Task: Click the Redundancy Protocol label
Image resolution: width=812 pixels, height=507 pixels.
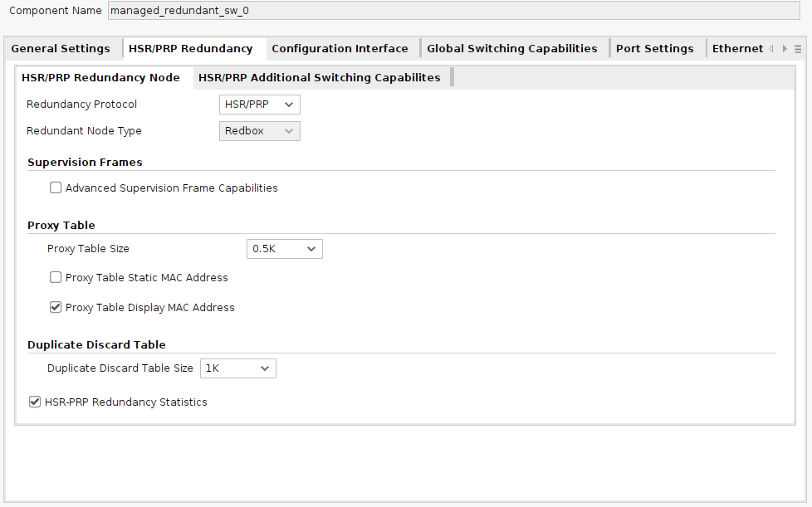Action: tap(82, 105)
